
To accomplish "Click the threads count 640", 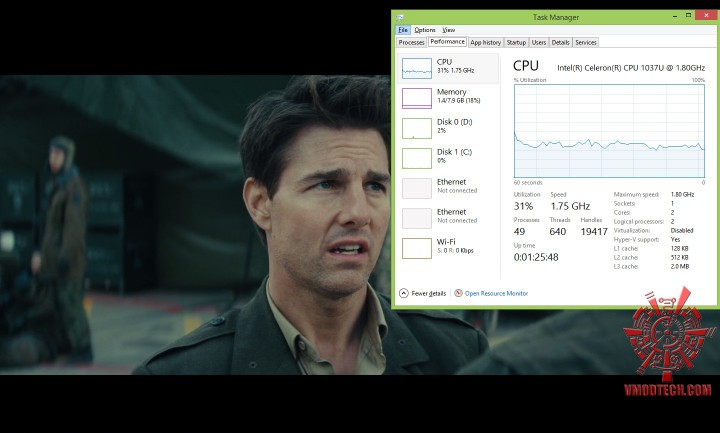I will pos(557,232).
